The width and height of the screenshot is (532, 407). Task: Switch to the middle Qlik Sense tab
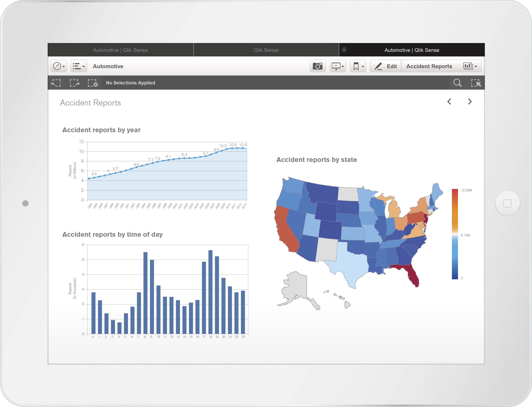click(x=266, y=50)
